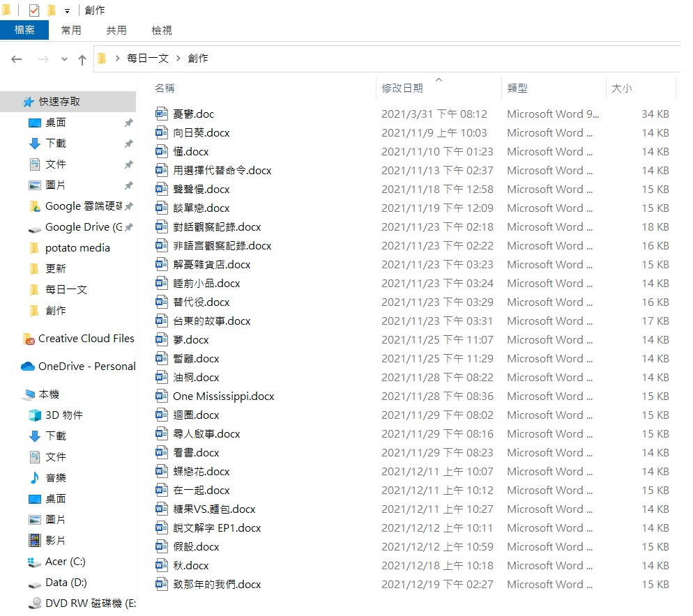Select the OneDrive - Personal cloud icon
The width and height of the screenshot is (693, 616).
pyautogui.click(x=28, y=367)
